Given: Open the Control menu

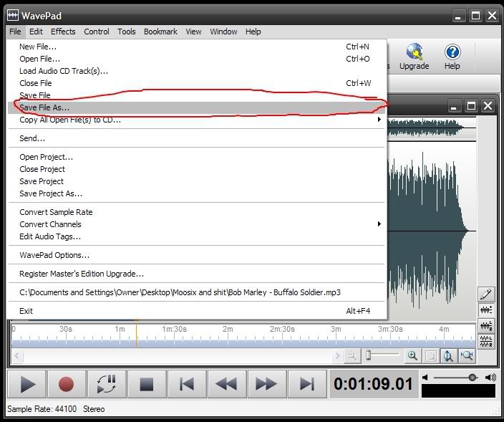Looking at the screenshot, I should pyautogui.click(x=97, y=32).
